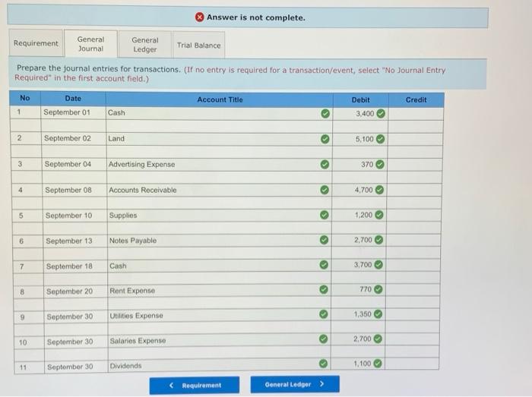Select the Supplies account title field
This screenshot has height=397, width=532.
(220, 215)
